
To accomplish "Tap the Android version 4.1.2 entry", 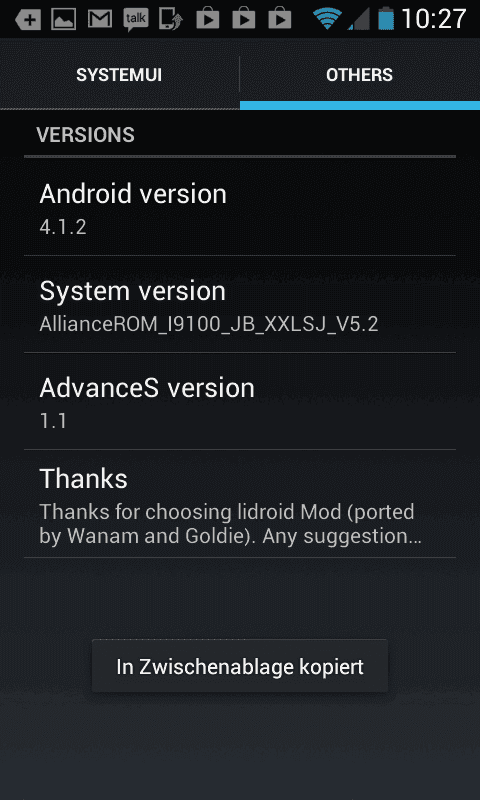I will click(240, 207).
